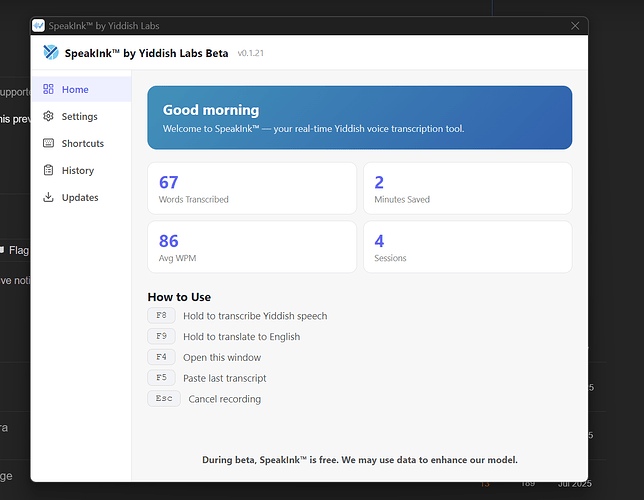Open Settings from the sidebar
This screenshot has width=644, height=500.
tap(81, 116)
